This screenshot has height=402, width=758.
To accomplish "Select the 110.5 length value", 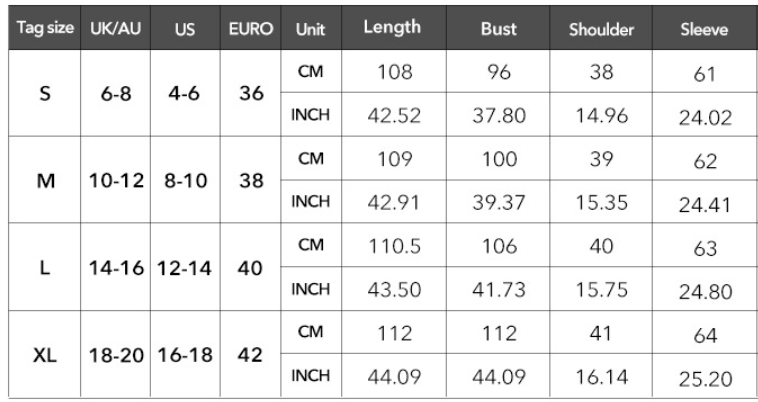I will coord(392,246).
